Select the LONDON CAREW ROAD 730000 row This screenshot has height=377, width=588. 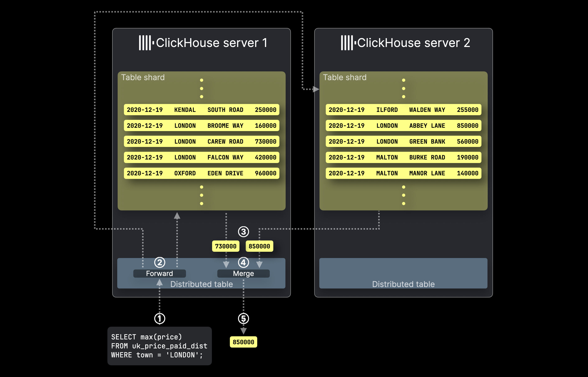pyautogui.click(x=201, y=142)
